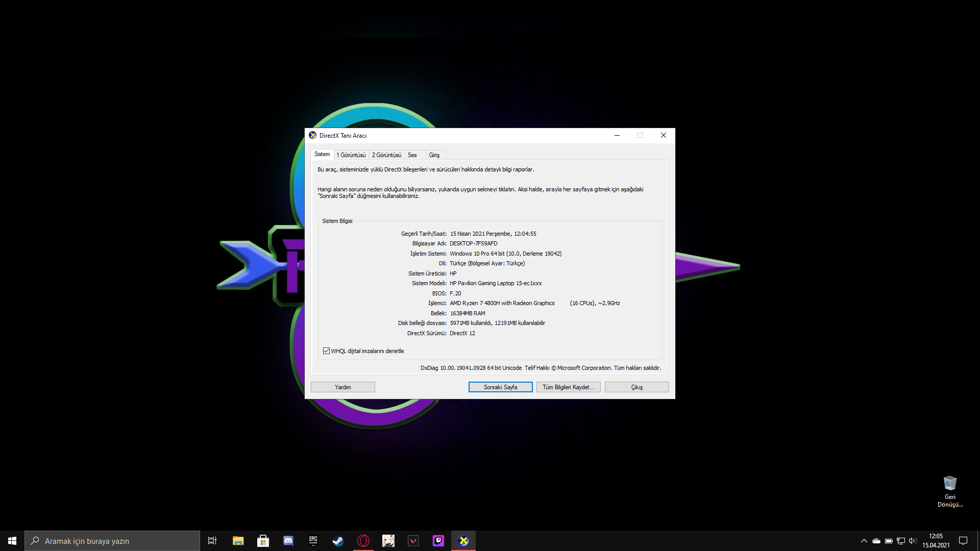Open Valorant icon in the taskbar
The height and width of the screenshot is (551, 980).
413,541
